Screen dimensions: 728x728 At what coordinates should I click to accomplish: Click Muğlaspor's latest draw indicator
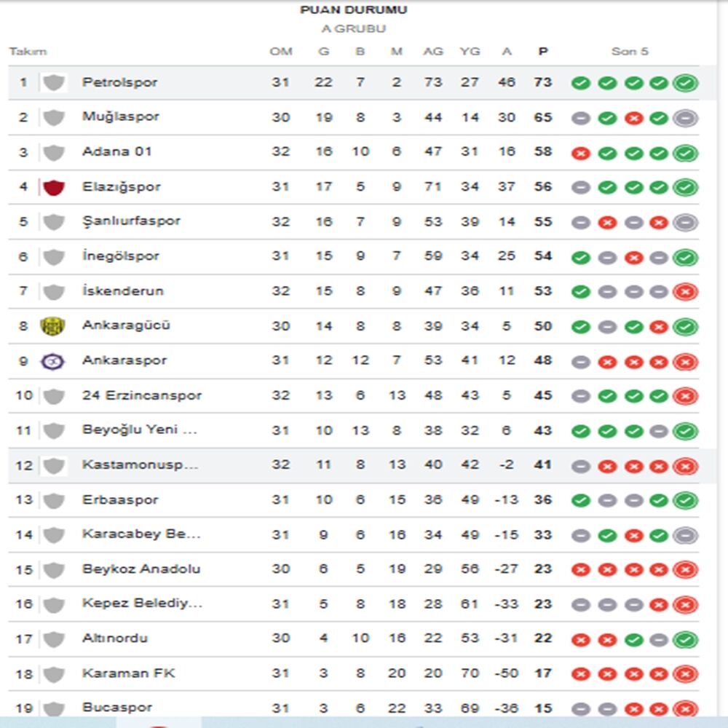(x=685, y=118)
